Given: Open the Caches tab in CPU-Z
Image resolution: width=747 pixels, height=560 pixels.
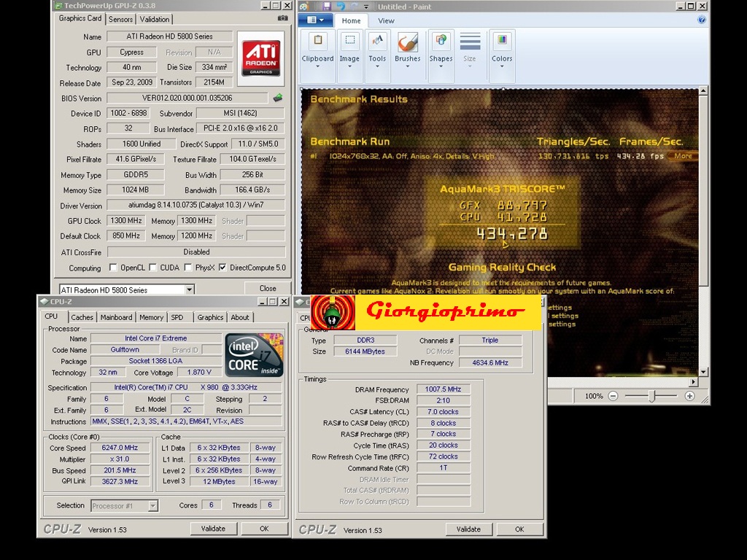Looking at the screenshot, I should (82, 317).
